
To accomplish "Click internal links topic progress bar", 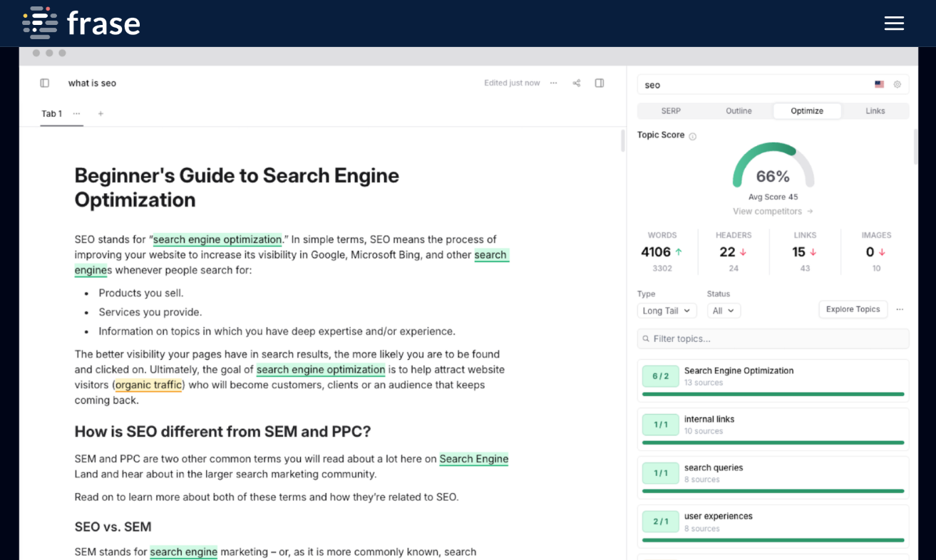I will click(x=773, y=442).
